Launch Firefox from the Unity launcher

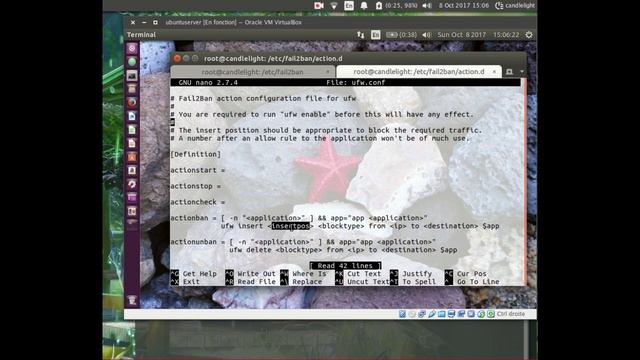click(132, 102)
